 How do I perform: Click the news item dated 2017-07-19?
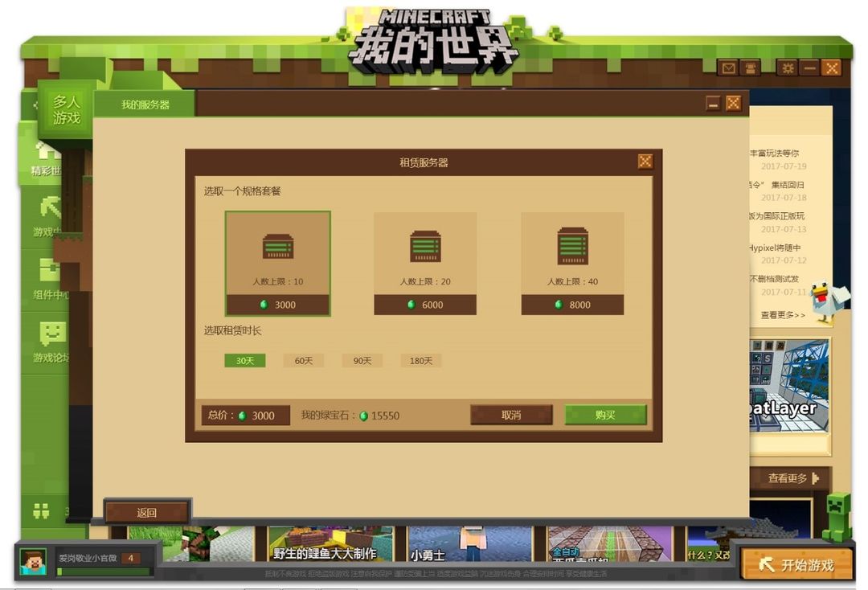[x=778, y=159]
